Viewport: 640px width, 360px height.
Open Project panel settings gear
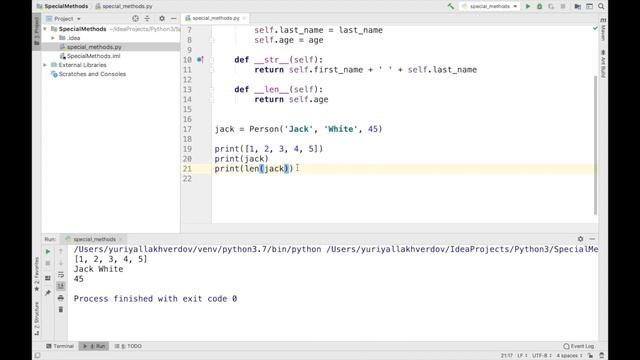click(x=162, y=18)
